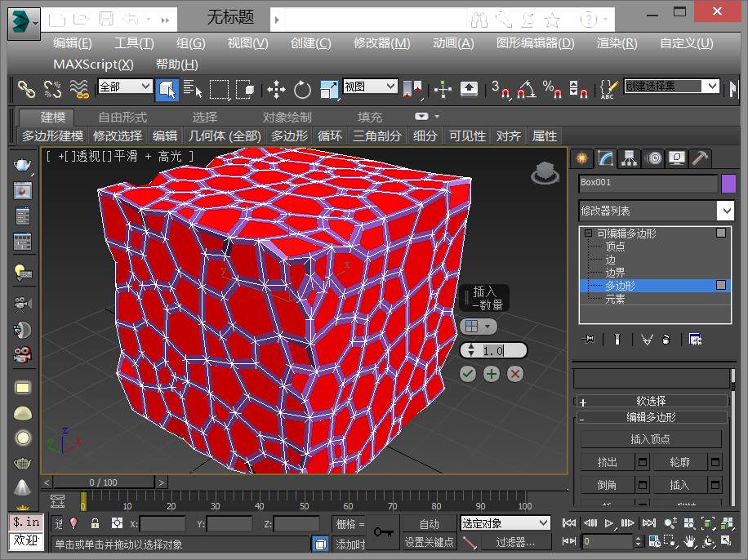Choose Rectangular Selection Region tool

point(220,89)
